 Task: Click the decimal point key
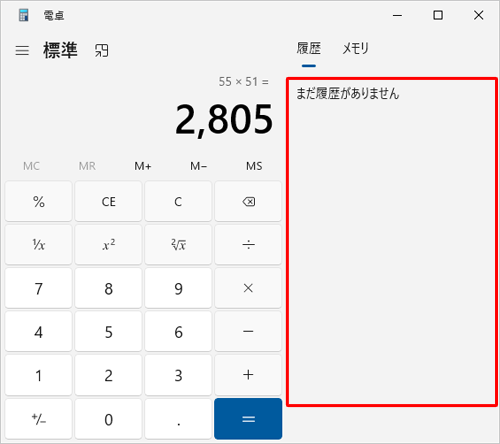click(x=178, y=419)
